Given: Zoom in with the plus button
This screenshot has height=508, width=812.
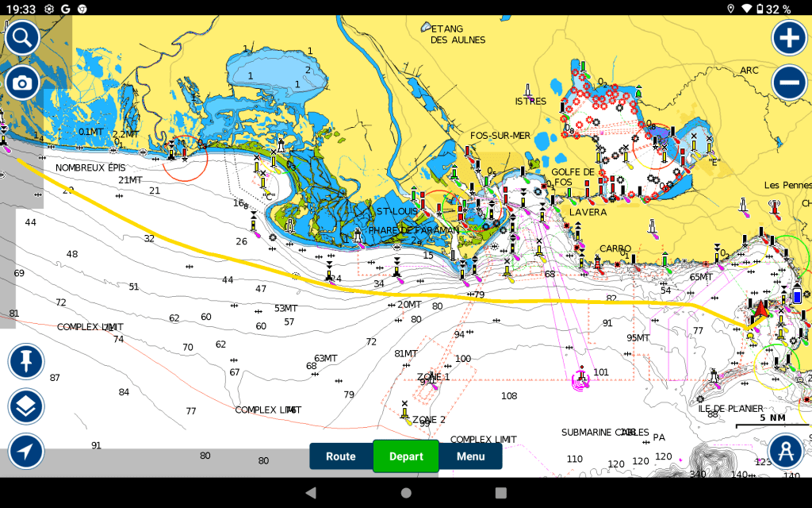Looking at the screenshot, I should point(789,37).
